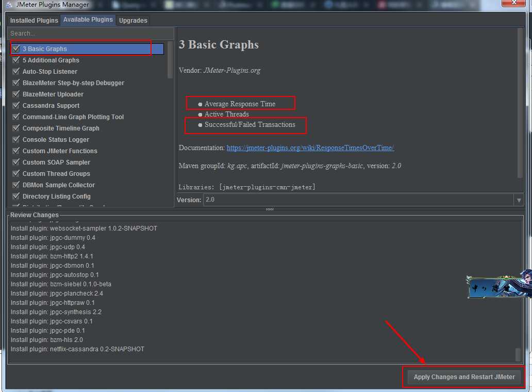Go to the Upgrades tab
This screenshot has width=532, height=392.
click(133, 20)
